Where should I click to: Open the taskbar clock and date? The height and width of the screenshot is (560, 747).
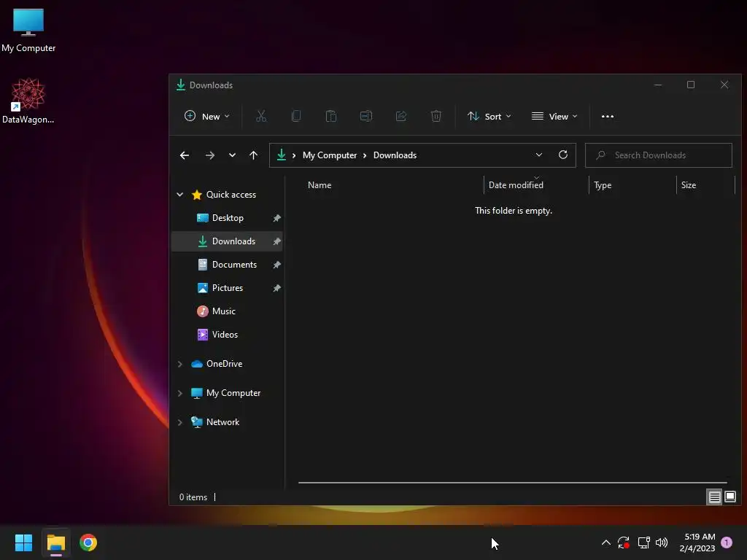coord(698,542)
